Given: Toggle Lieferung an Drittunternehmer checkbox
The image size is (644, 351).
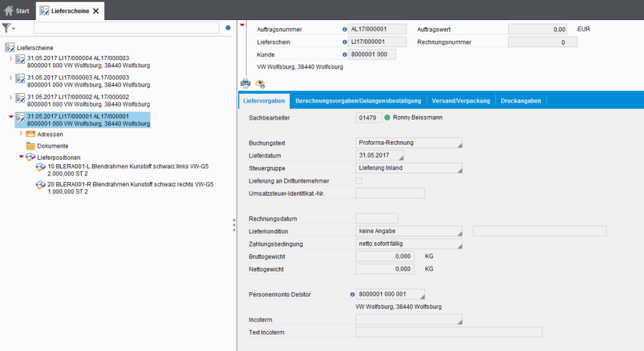Looking at the screenshot, I should [x=359, y=181].
